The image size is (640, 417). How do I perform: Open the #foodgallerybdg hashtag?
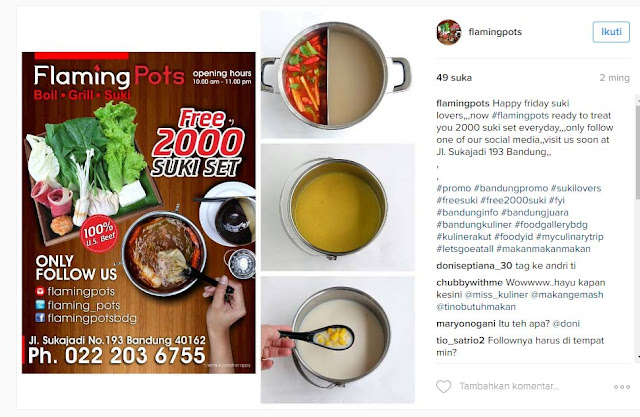[x=551, y=224]
